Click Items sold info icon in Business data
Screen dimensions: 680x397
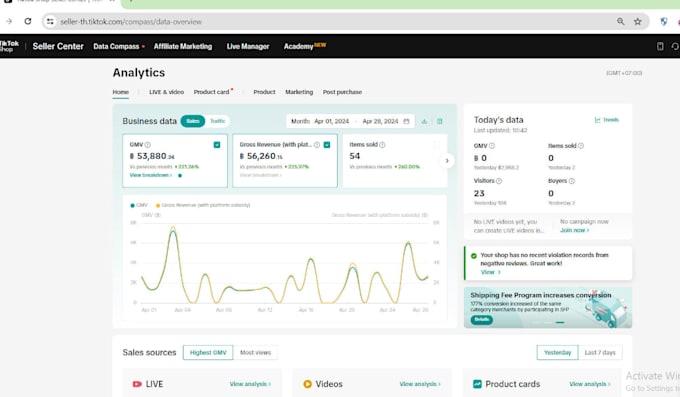382,145
